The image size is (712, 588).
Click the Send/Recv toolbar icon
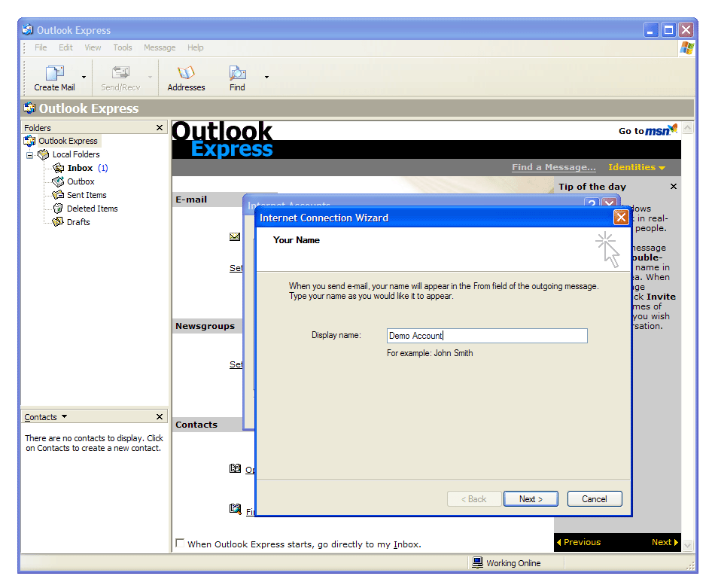coord(120,72)
